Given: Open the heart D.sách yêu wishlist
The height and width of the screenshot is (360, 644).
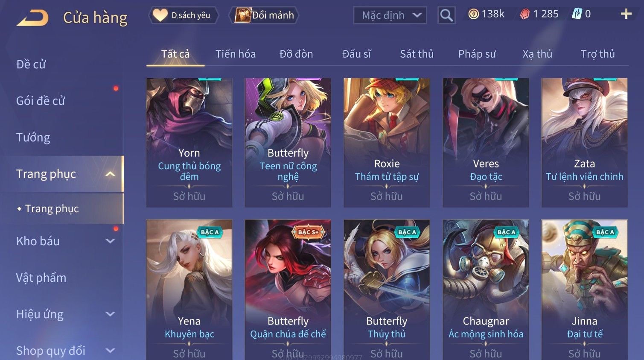Looking at the screenshot, I should point(184,15).
